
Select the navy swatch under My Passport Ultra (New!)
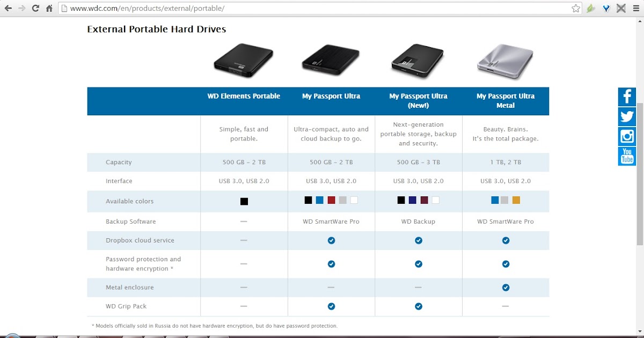point(413,200)
